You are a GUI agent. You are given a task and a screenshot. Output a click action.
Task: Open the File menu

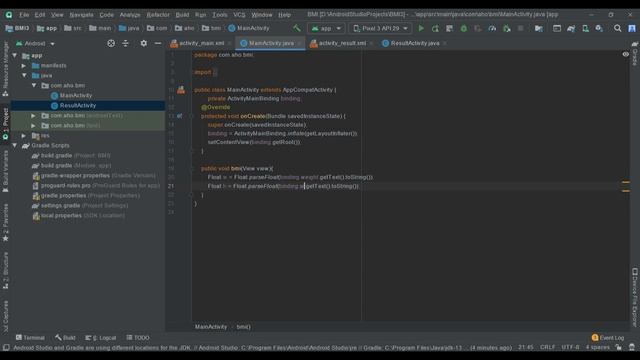(x=24, y=15)
